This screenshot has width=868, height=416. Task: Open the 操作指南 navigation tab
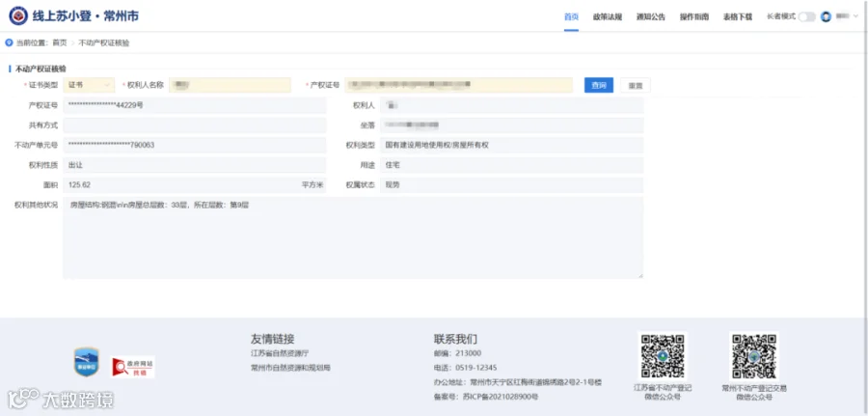pos(694,16)
